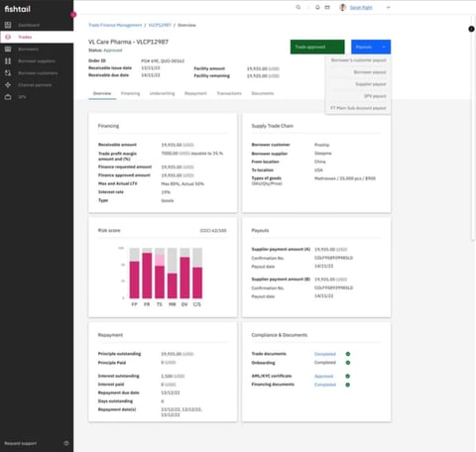
Task: Open Trade Finance Management breadcrumb link
Action: click(115, 25)
